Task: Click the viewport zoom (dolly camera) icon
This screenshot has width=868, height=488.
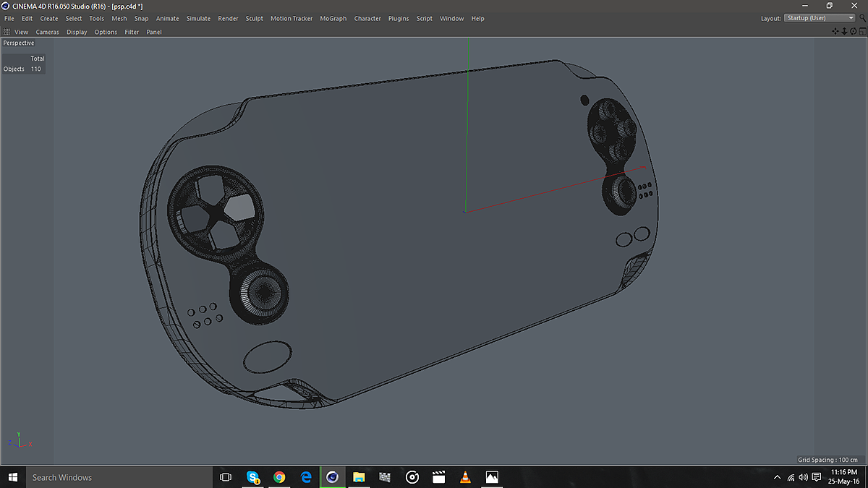Action: tap(844, 31)
